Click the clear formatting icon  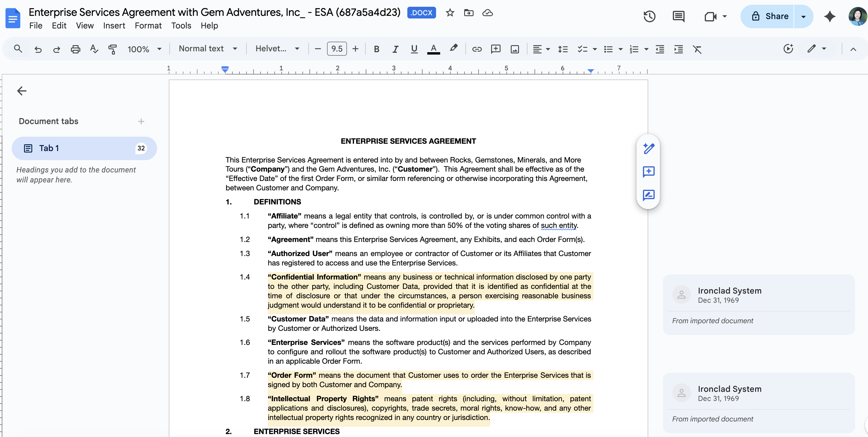pyautogui.click(x=697, y=49)
